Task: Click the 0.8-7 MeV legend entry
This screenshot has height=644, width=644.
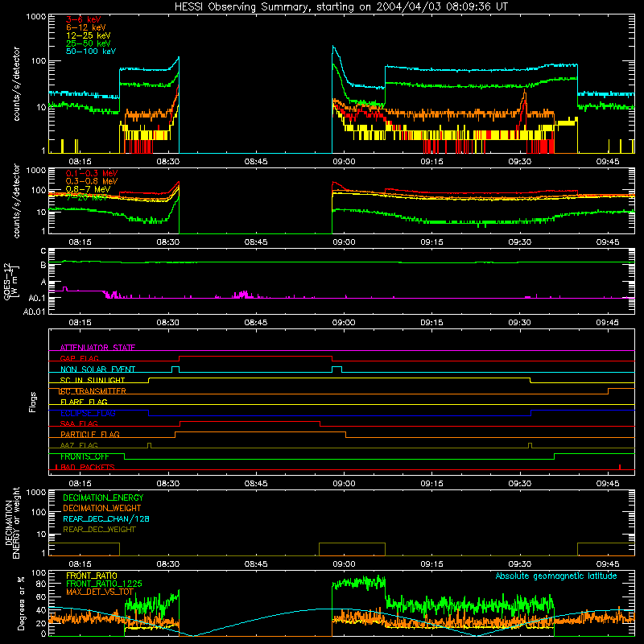Action: pyautogui.click(x=88, y=189)
